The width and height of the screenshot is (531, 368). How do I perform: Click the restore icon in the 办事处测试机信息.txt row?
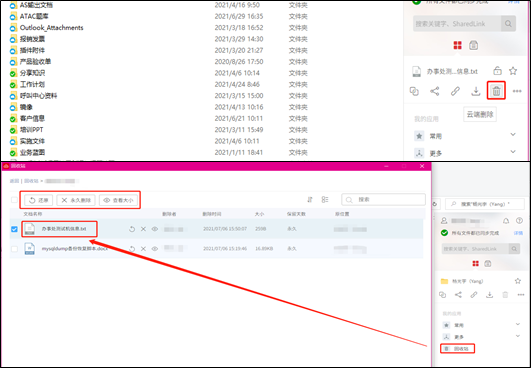(x=132, y=229)
